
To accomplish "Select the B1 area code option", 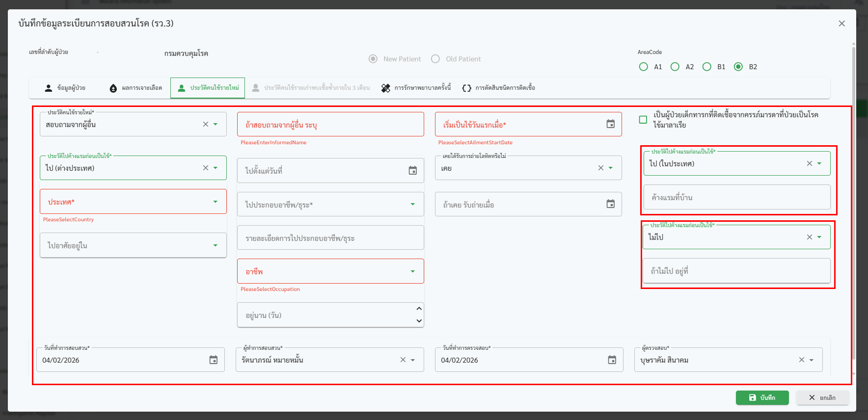I will pos(706,67).
